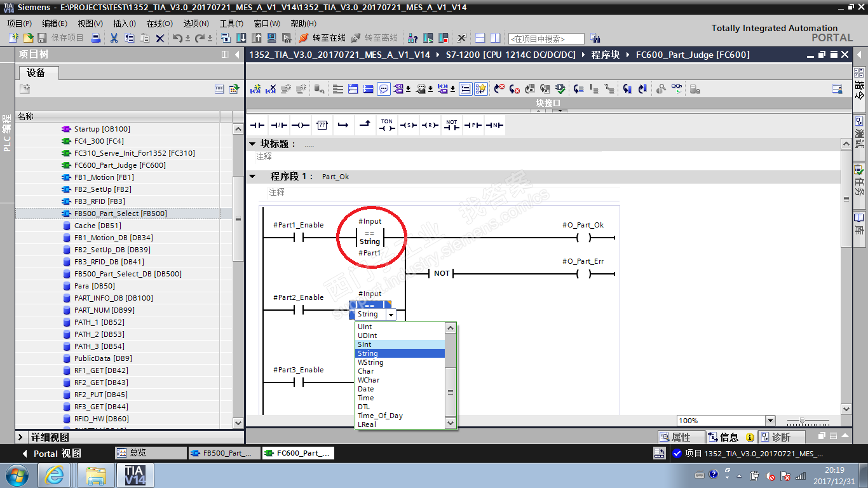Expand the 详细视图 details view panel
This screenshot has height=488, width=868.
(x=21, y=437)
